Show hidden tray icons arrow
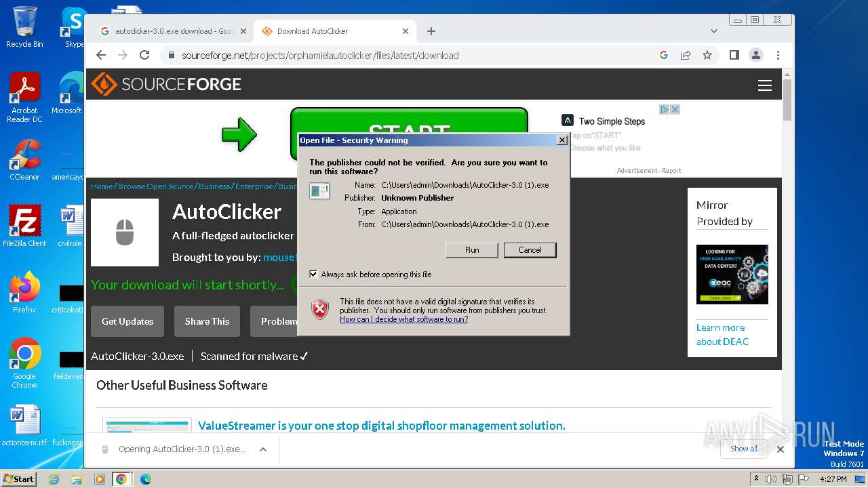This screenshot has width=868, height=488. click(x=756, y=479)
